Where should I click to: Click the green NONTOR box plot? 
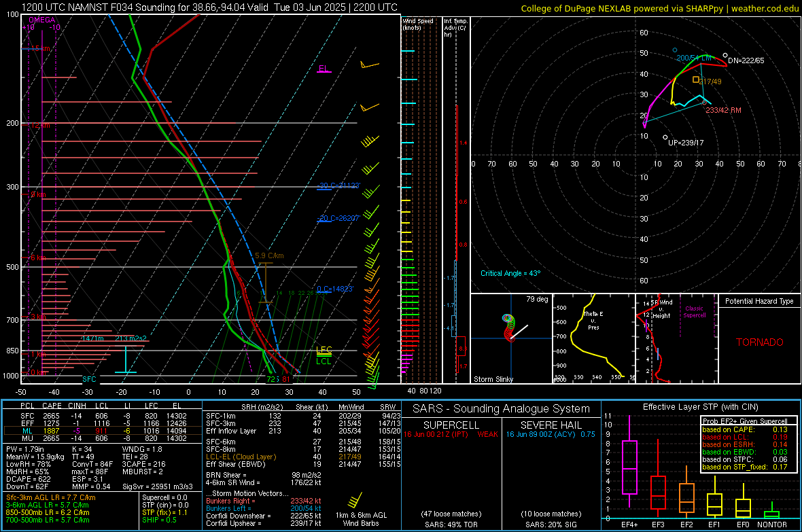click(771, 512)
